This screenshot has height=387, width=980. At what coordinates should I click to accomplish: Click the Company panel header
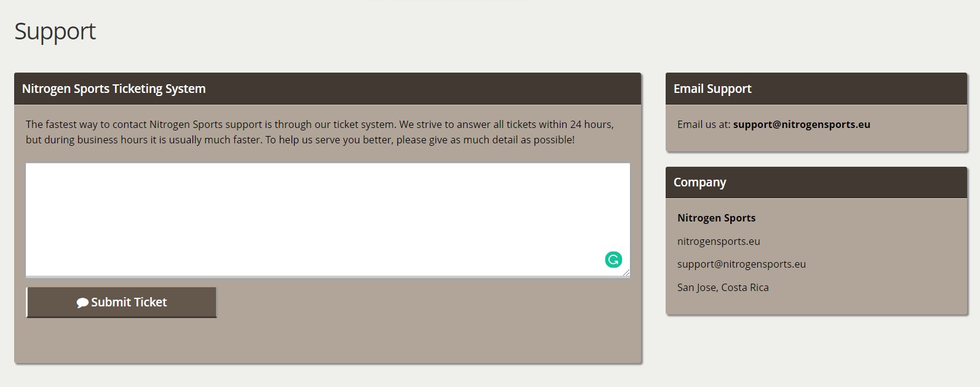(x=816, y=182)
